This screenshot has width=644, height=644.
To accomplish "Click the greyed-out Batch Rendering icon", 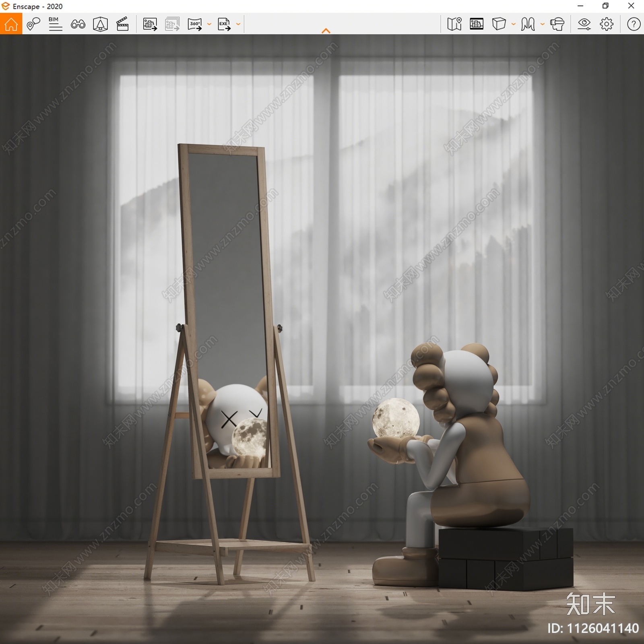I will [172, 24].
